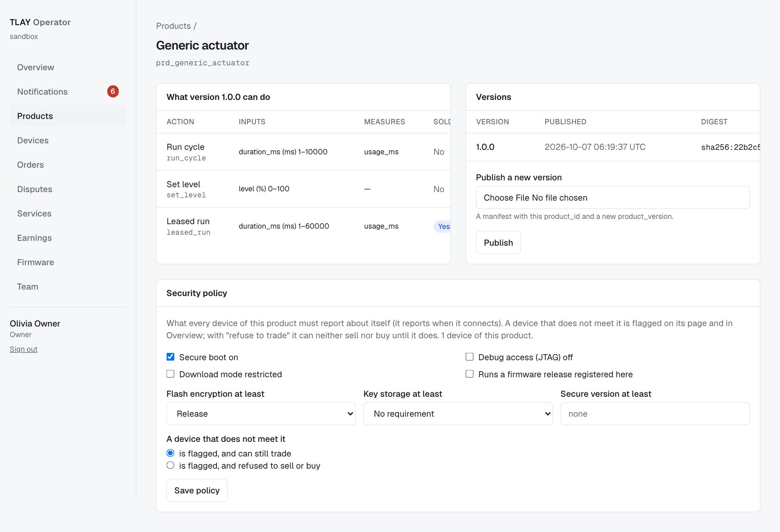This screenshot has width=780, height=532.
Task: Check Debug access (JTAG) off
Action: (470, 357)
